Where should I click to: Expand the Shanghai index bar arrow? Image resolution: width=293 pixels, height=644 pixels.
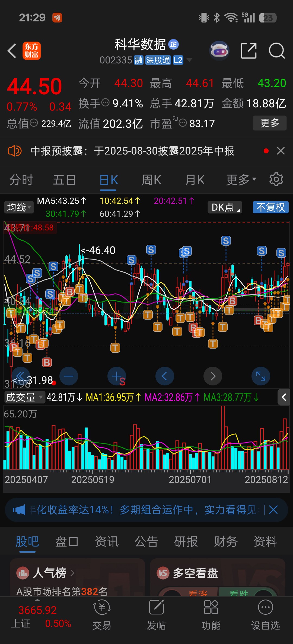coord(37,600)
